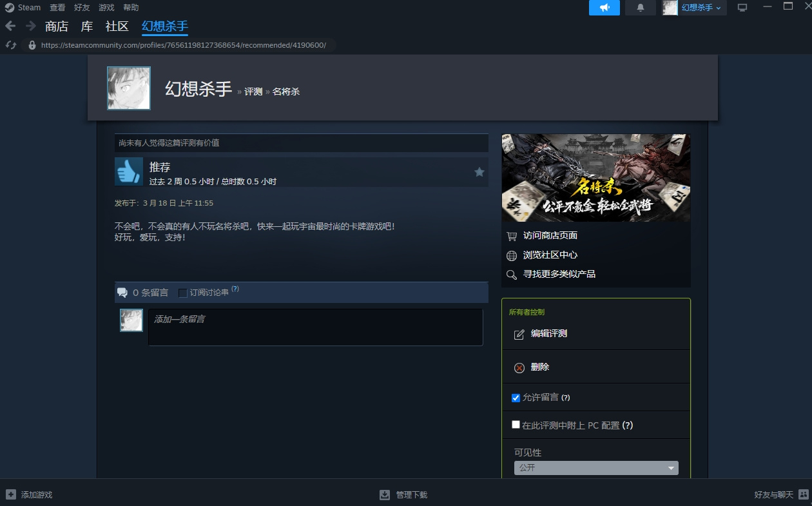Screen dimensions: 812x506
Task: Switch to the 社区 tab
Action: [x=117, y=26]
